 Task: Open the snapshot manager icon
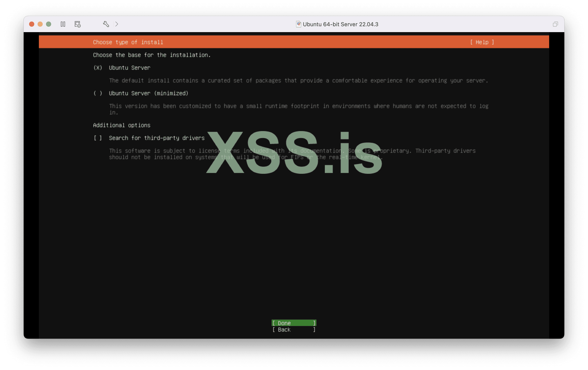tap(77, 24)
